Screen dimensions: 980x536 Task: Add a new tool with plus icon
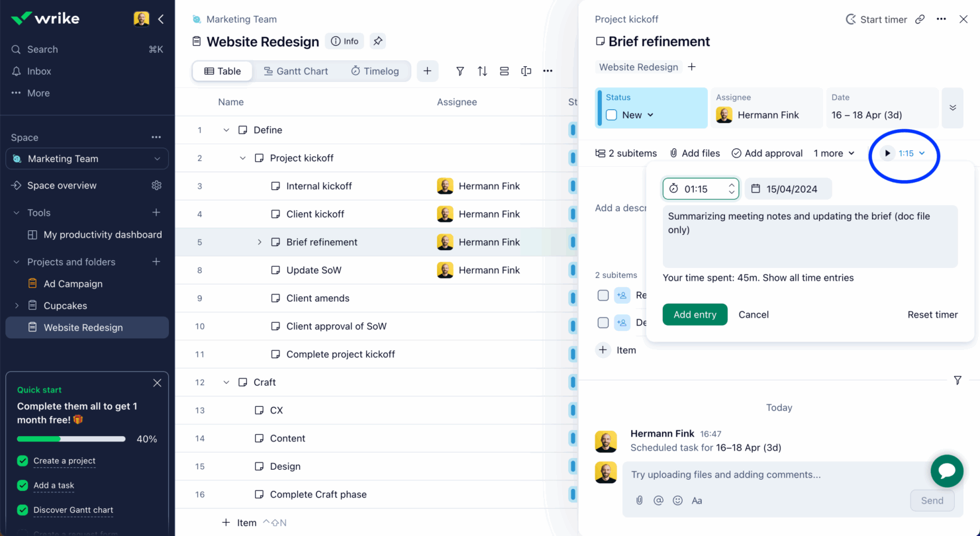click(x=156, y=212)
